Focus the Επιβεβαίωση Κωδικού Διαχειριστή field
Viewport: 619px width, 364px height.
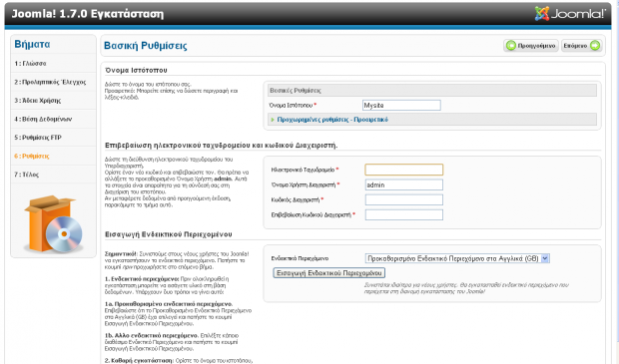404,214
